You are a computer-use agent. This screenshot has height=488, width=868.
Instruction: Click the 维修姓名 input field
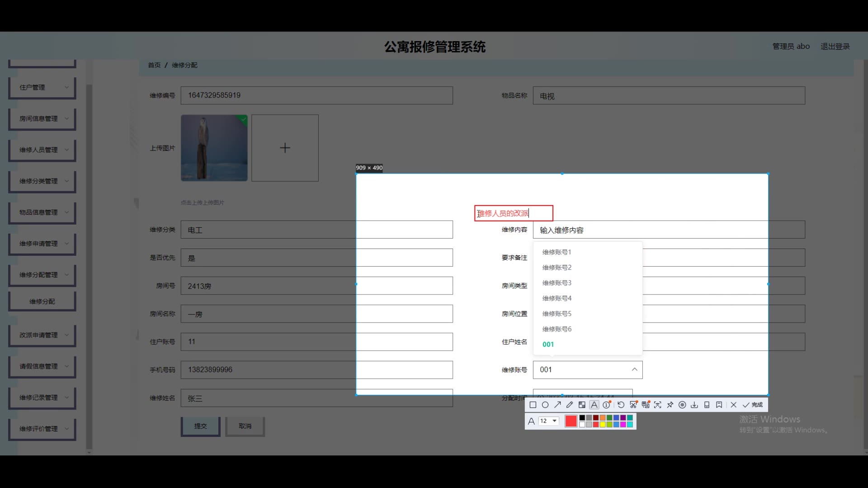[316, 398]
